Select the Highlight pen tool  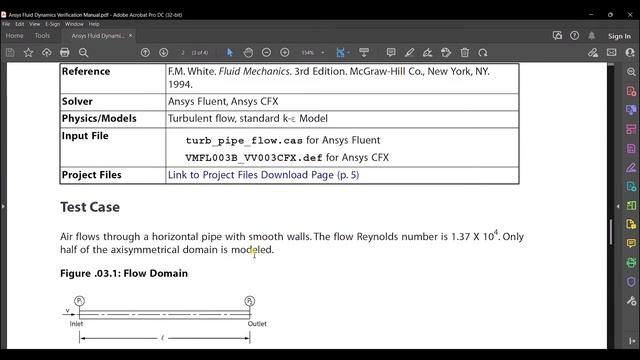[409, 53]
